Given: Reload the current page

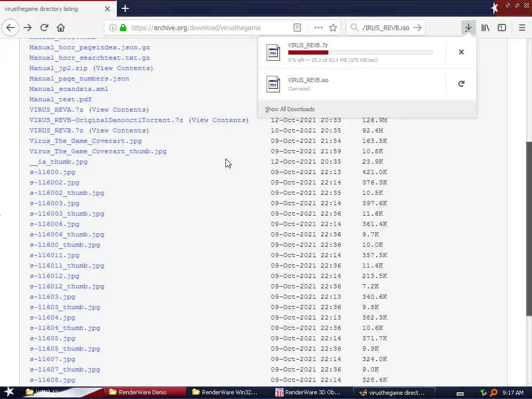Looking at the screenshot, I should (44, 28).
